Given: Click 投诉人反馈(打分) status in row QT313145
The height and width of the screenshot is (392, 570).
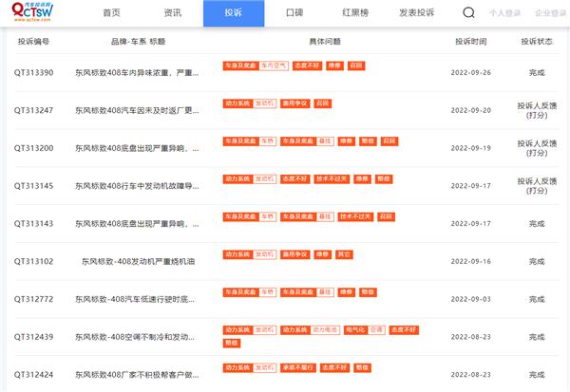Looking at the screenshot, I should click(x=537, y=186).
